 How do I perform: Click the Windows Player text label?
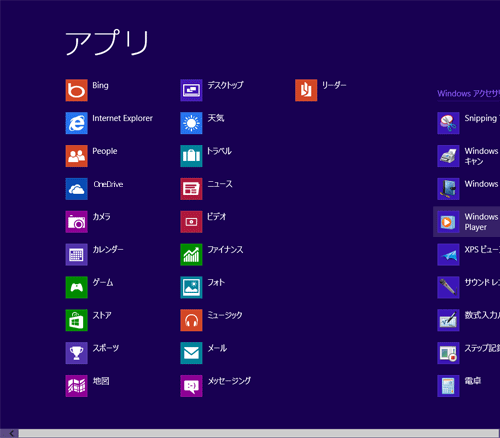tap(481, 222)
